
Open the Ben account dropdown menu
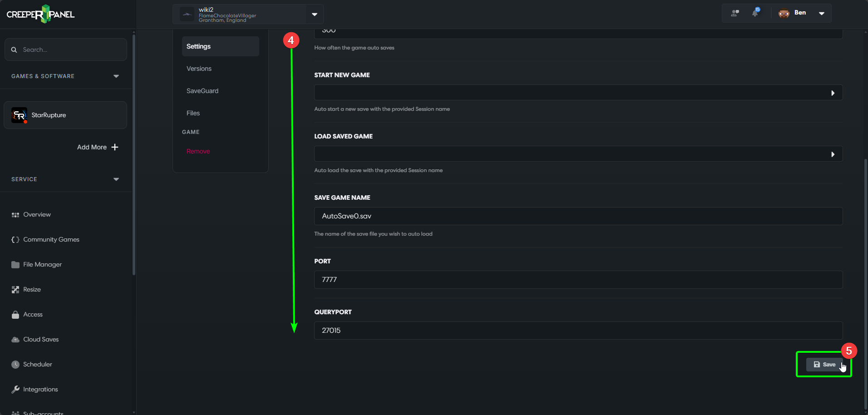tap(822, 13)
